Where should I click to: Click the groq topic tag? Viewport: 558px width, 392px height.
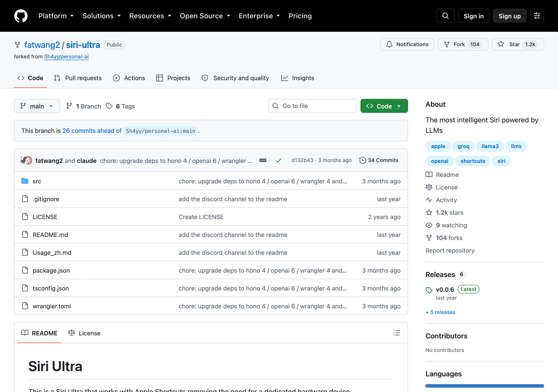point(463,146)
